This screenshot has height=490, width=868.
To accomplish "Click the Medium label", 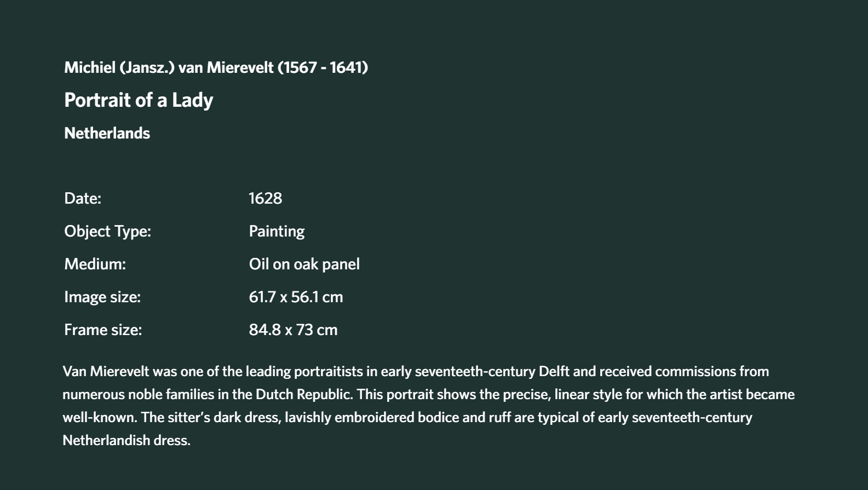I will (x=95, y=264).
